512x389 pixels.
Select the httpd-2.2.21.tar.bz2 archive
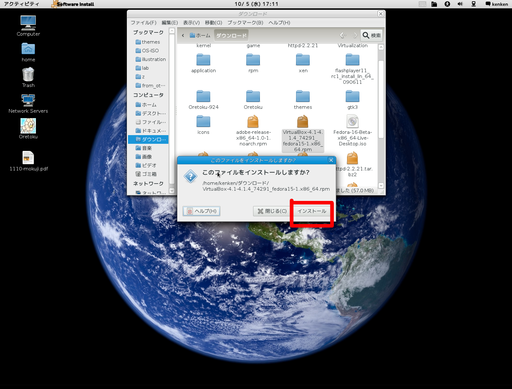(352, 165)
